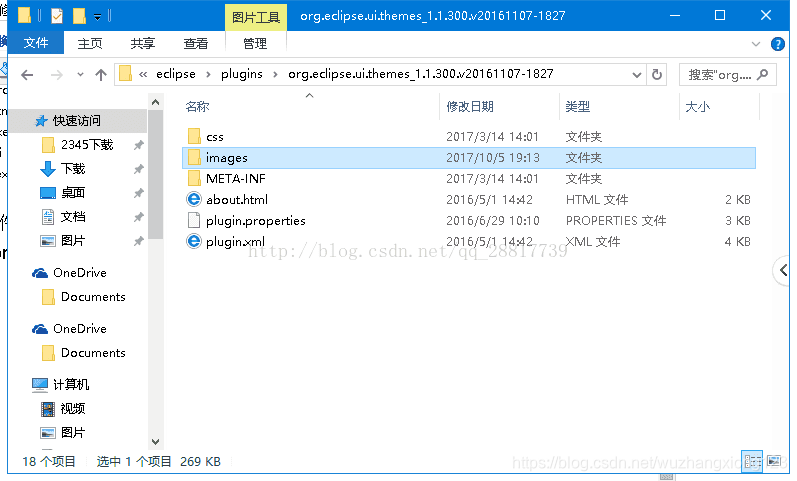
Task: Open address bar history dropdown
Action: coord(636,75)
